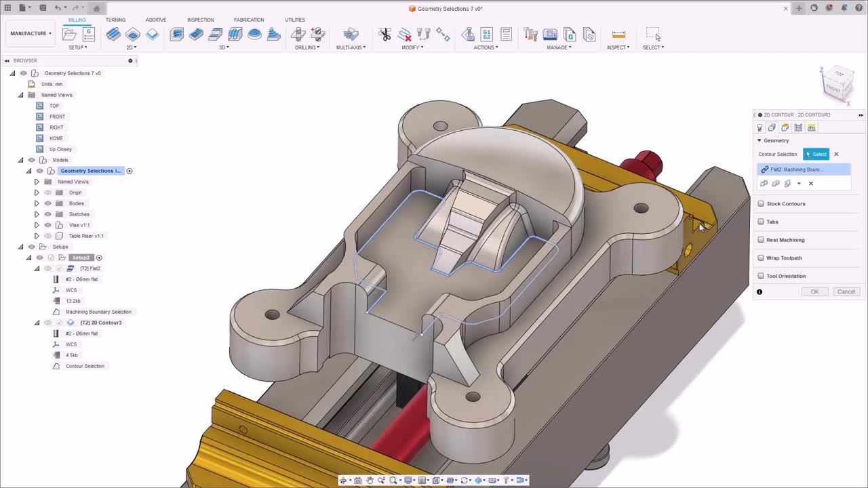Image resolution: width=868 pixels, height=488 pixels.
Task: Switch to the MILLING tab
Action: [x=77, y=20]
